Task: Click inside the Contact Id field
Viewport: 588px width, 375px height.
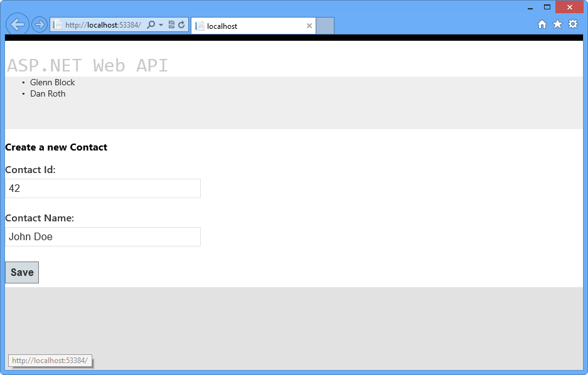Action: pyautogui.click(x=103, y=188)
